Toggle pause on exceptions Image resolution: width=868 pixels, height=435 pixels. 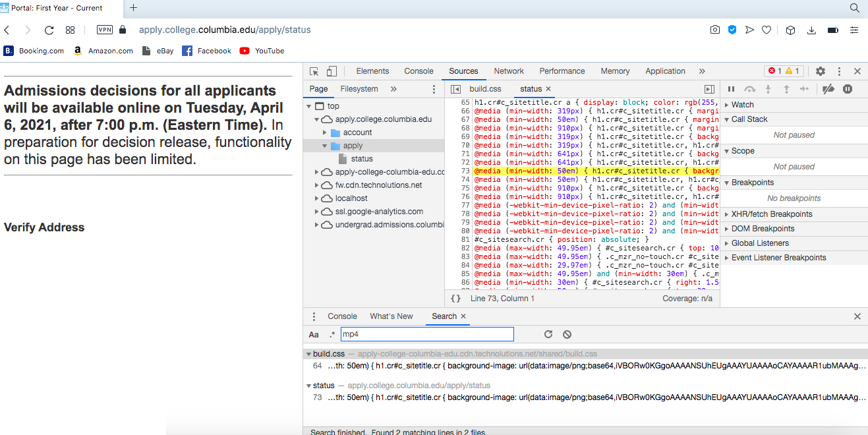point(848,89)
